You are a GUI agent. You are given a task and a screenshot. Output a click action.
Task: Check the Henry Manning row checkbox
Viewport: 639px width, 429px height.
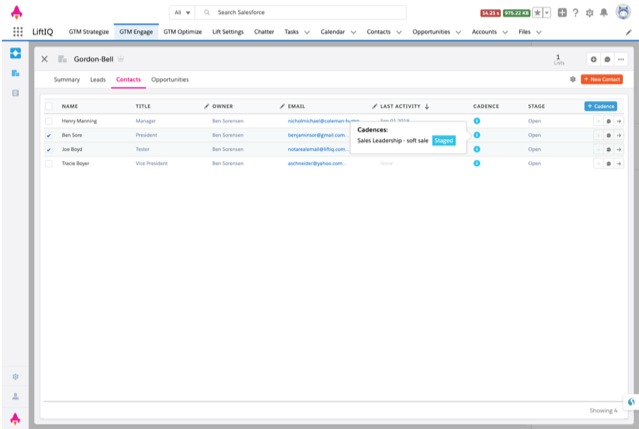(49, 120)
